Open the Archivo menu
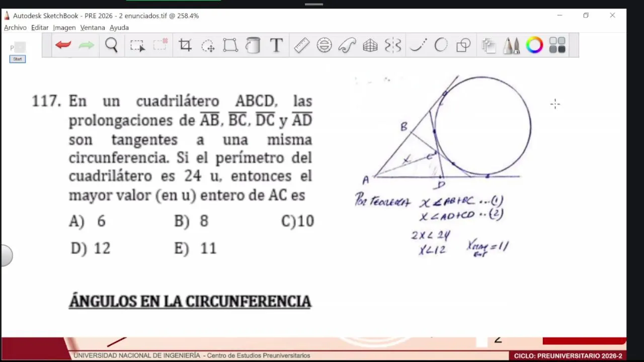The image size is (644, 362). [15, 28]
